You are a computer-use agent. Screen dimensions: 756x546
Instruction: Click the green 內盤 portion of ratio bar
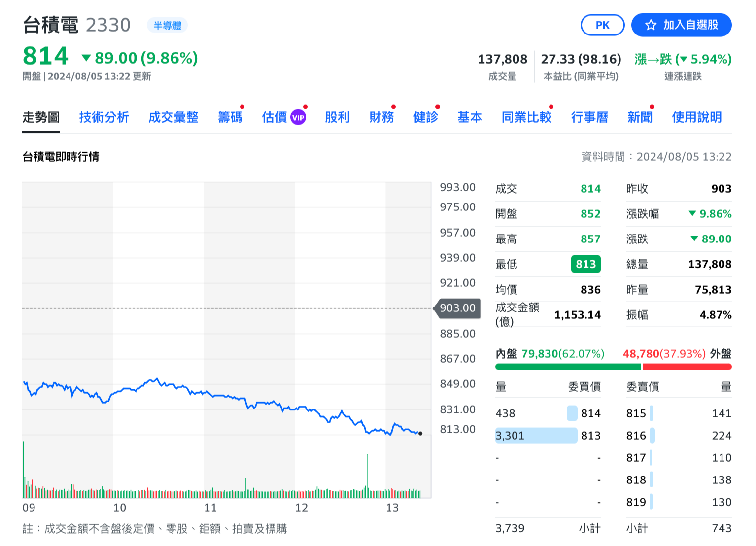click(x=568, y=367)
